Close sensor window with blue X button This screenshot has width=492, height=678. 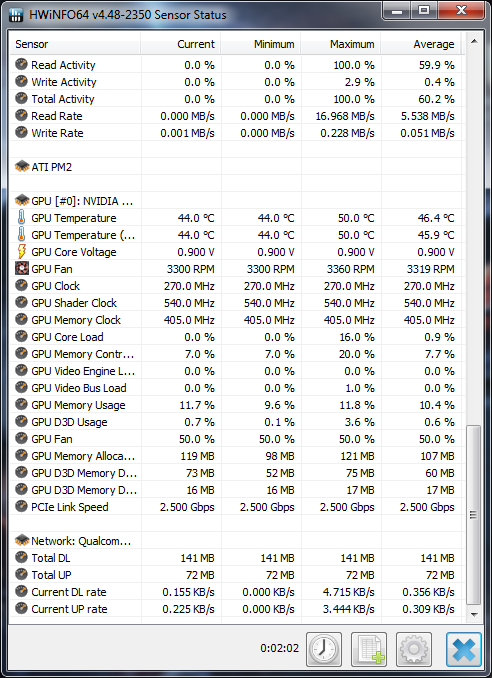[x=464, y=649]
